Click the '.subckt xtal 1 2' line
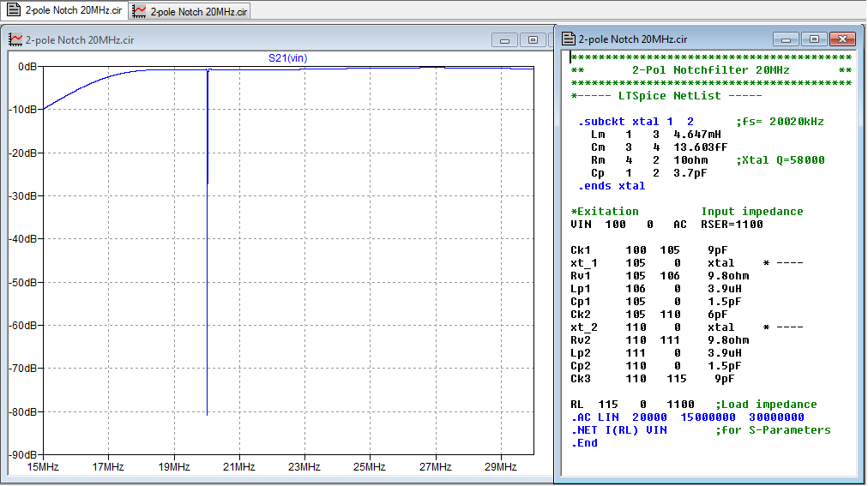Image resolution: width=868 pixels, height=486 pixels. point(636,122)
